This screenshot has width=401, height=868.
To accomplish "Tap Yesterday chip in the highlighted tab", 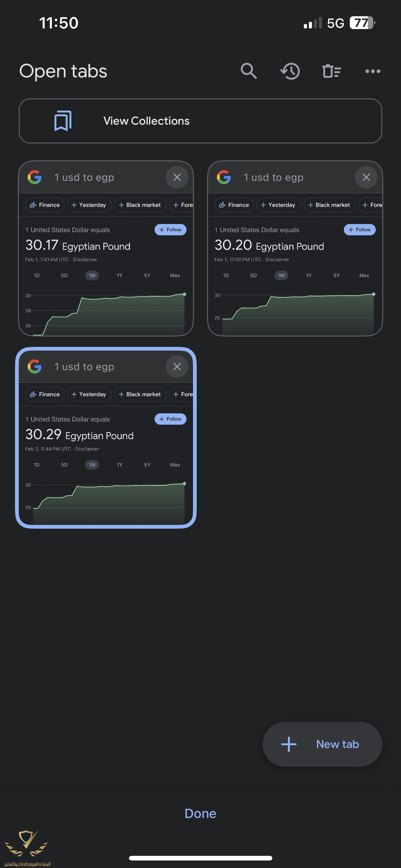I will tap(89, 394).
